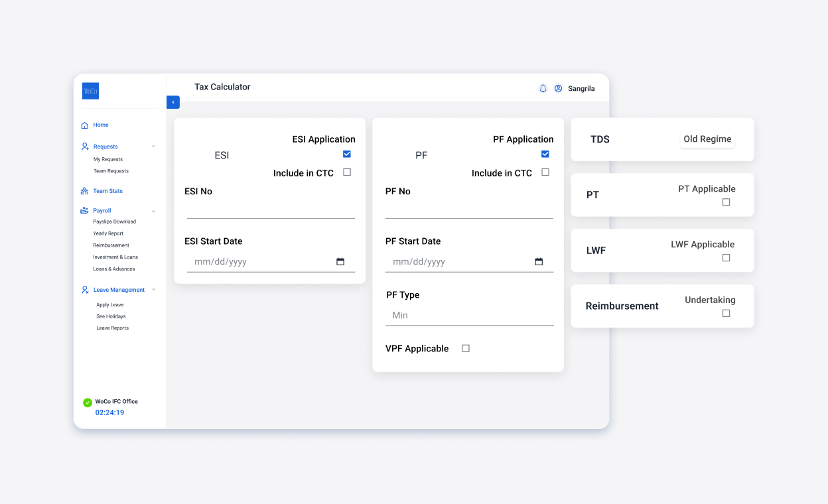Open the Leave Management menu item
Image resolution: width=828 pixels, height=504 pixels.
click(x=119, y=290)
